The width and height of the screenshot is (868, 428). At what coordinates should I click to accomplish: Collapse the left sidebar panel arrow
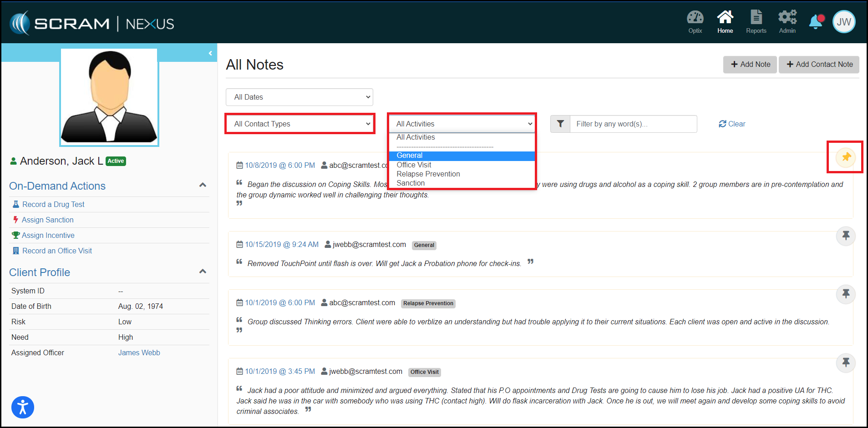(x=210, y=53)
